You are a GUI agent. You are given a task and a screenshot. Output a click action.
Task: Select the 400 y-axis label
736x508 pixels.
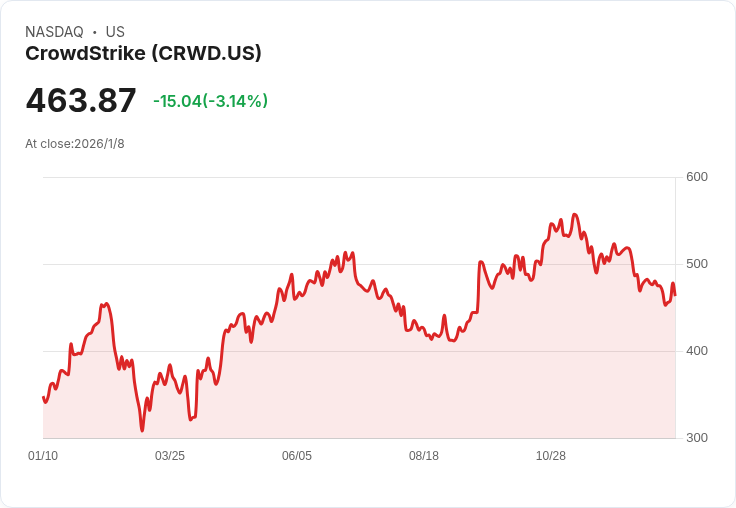pos(697,351)
